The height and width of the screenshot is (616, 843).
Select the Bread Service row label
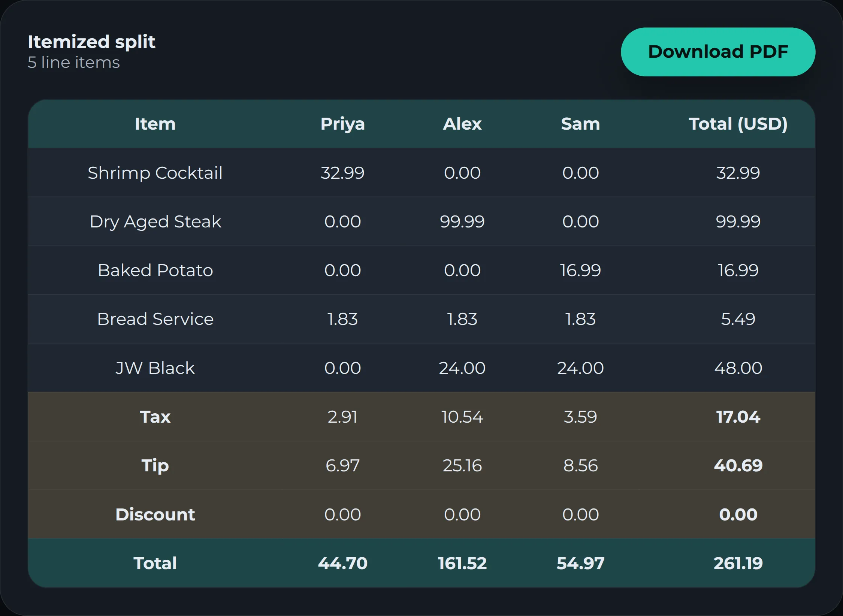click(x=155, y=319)
